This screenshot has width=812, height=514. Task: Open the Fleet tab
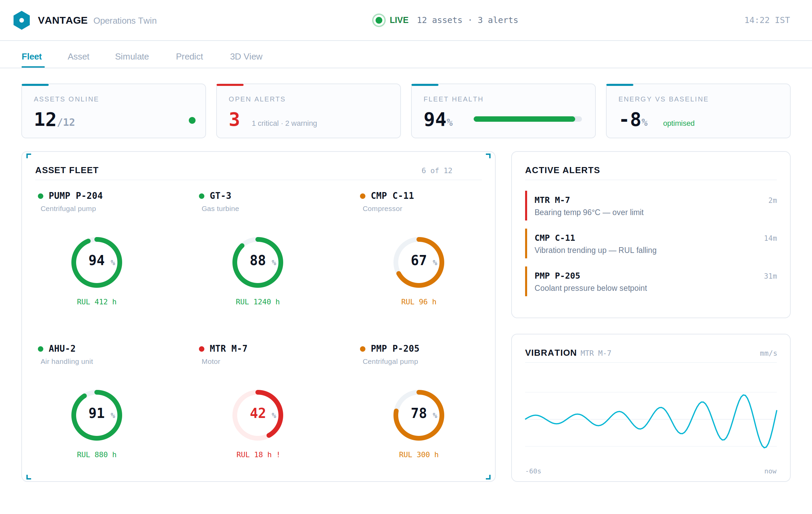(x=32, y=56)
